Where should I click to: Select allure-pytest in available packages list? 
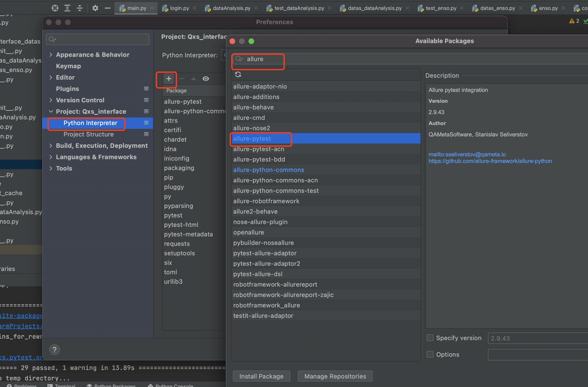click(326, 139)
